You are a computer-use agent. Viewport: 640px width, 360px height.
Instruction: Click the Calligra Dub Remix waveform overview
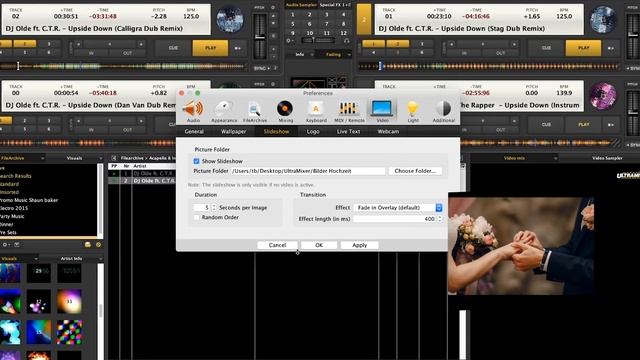(122, 66)
